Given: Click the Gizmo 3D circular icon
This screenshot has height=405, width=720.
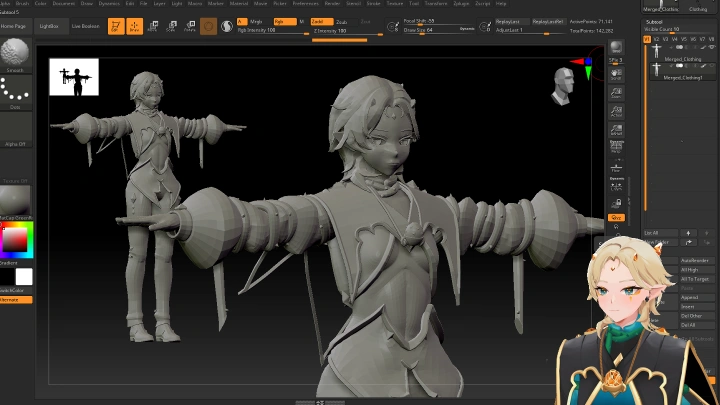Looking at the screenshot, I should pyautogui.click(x=208, y=26).
